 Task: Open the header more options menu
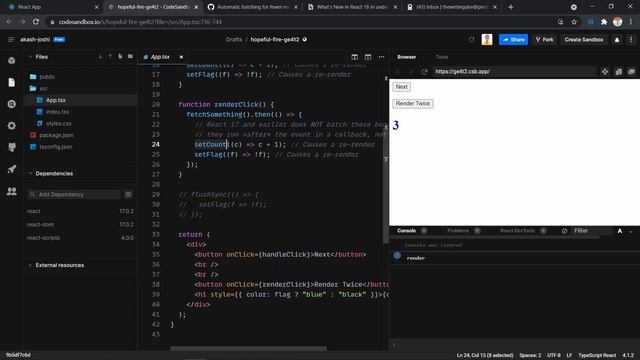[631, 40]
